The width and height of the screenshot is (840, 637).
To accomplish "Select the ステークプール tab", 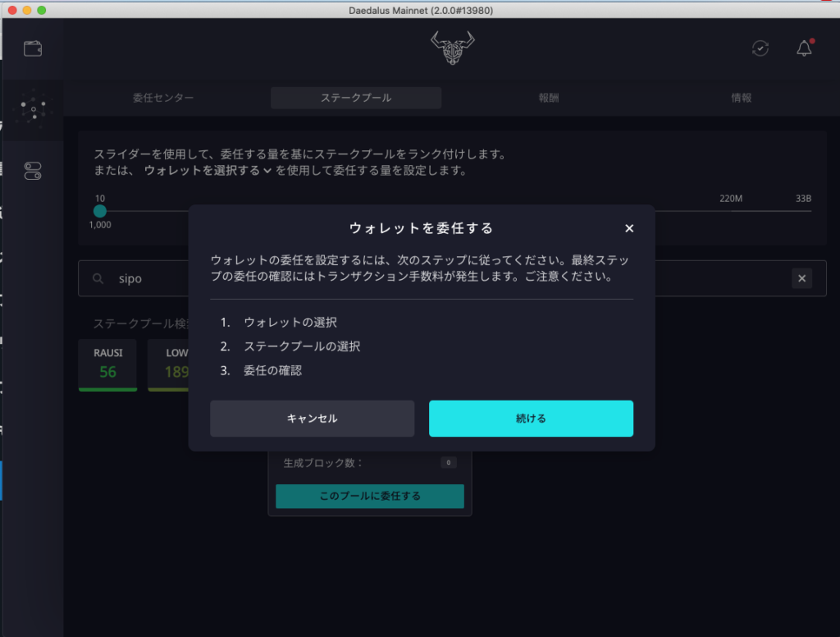I will tap(356, 98).
